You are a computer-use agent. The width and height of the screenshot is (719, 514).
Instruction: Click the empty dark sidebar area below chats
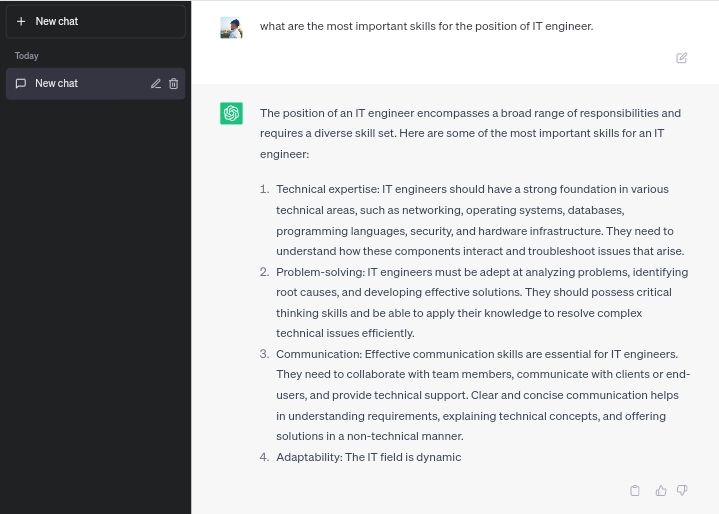pos(95,300)
